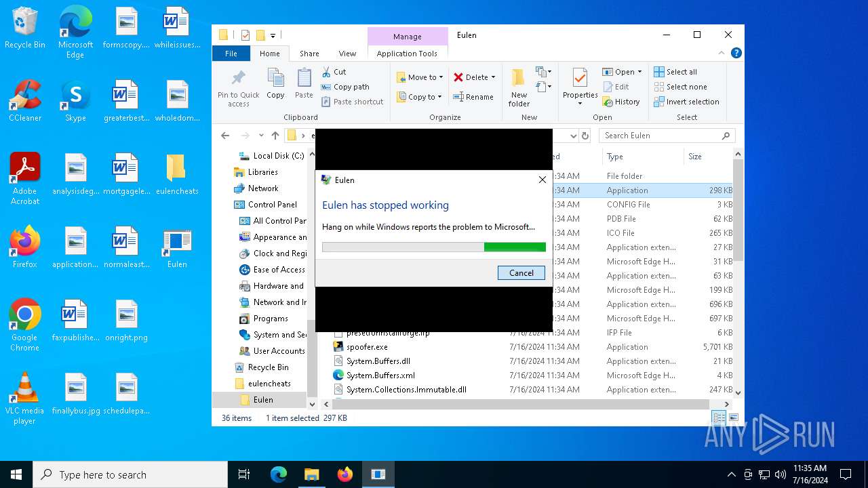Click the Properties icon in ribbon

click(580, 87)
